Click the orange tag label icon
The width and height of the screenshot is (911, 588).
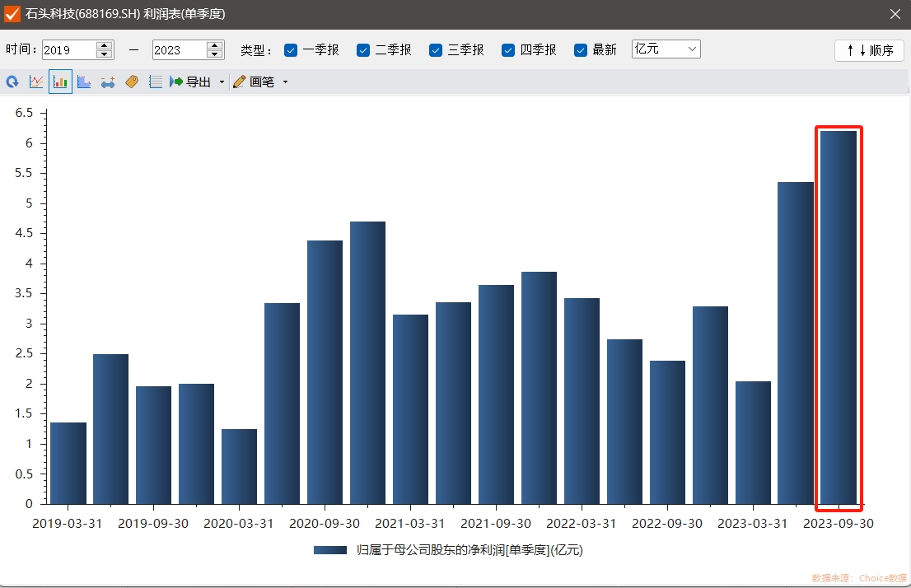tap(132, 82)
